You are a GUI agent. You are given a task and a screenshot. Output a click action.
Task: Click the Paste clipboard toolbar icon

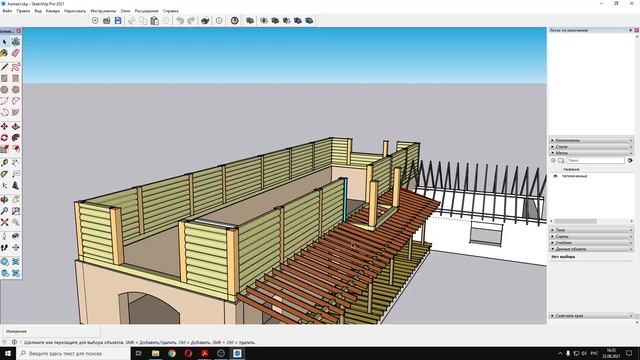154,20
